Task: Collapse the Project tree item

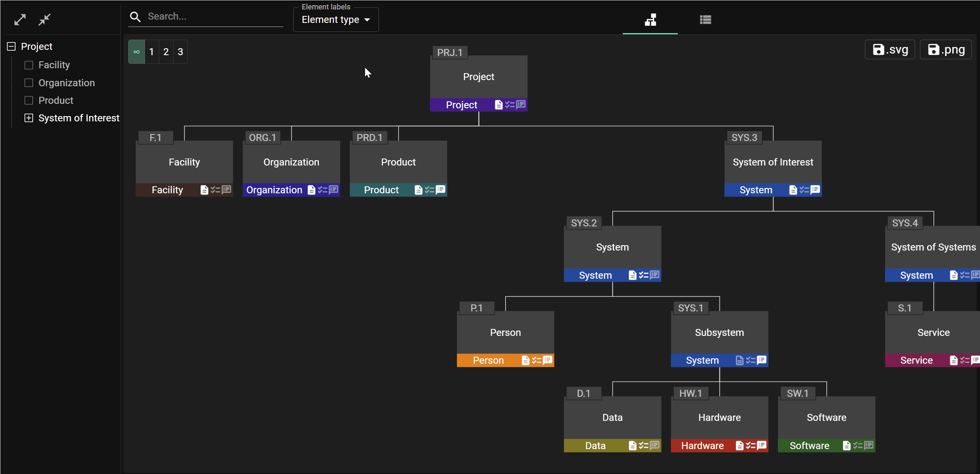Action: tap(10, 46)
